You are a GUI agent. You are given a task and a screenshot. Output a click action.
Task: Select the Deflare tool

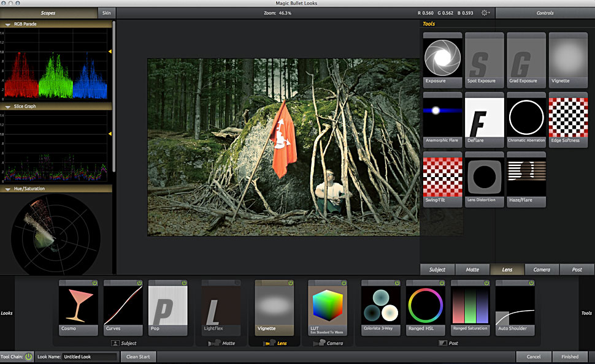pos(484,118)
